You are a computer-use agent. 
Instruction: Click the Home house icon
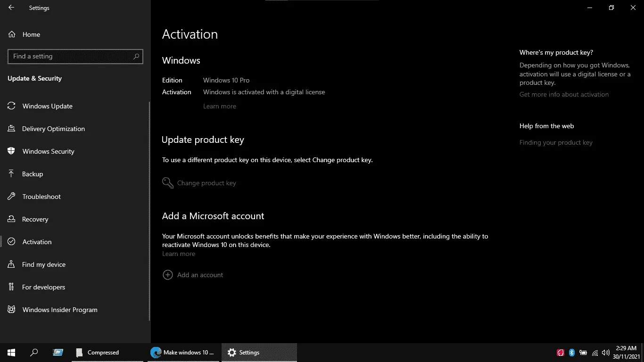pos(11,34)
